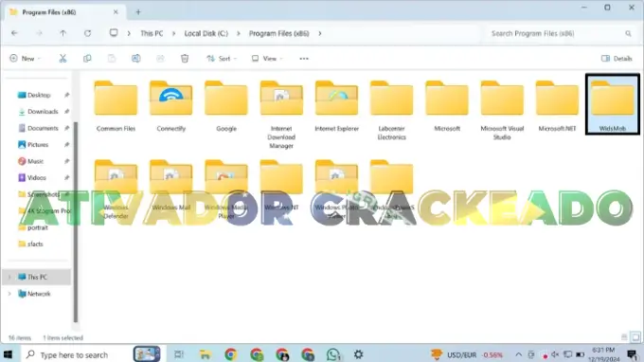Click This PC breadcrumb link
The image size is (644, 362).
(152, 33)
